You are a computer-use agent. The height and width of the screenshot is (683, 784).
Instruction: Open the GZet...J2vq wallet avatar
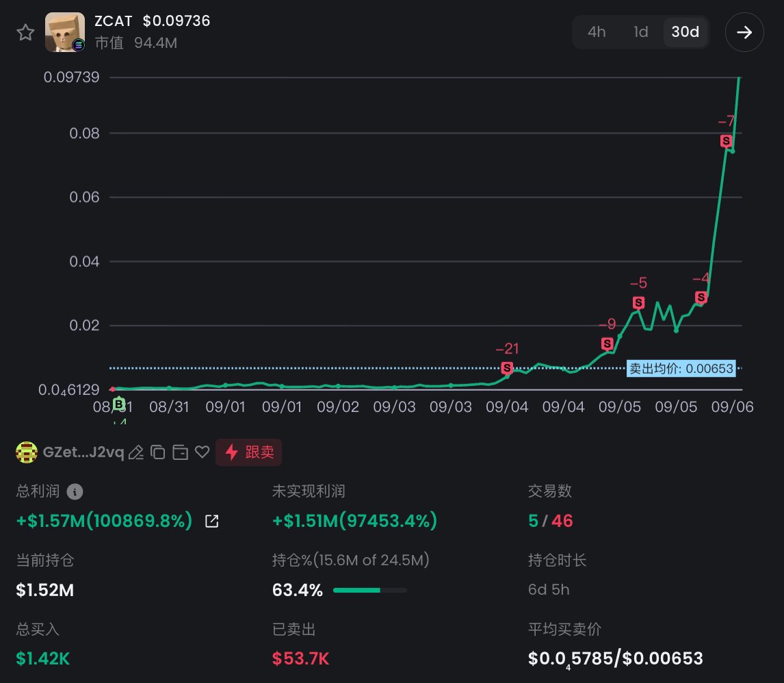pos(27,452)
